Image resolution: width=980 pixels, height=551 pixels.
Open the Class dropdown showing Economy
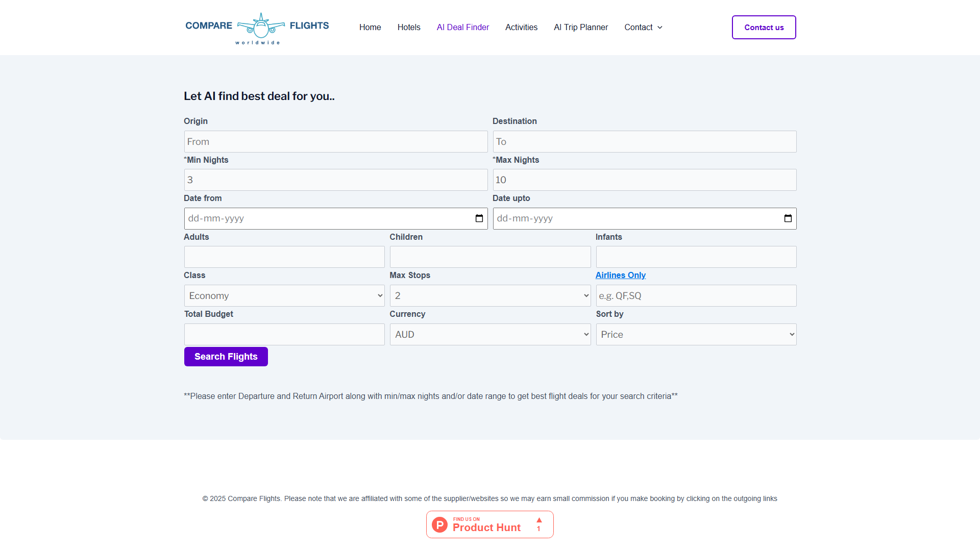284,296
